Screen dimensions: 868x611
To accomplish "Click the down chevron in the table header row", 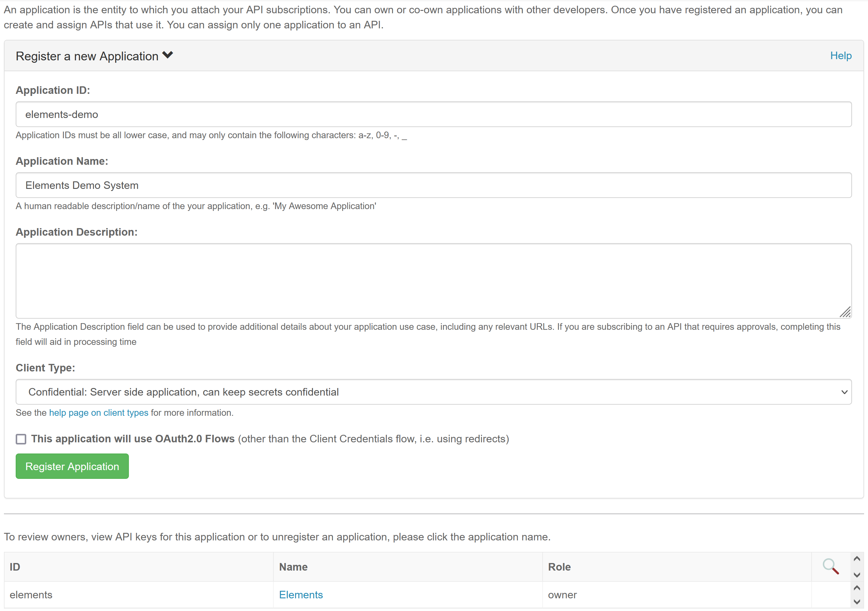I will point(857,575).
